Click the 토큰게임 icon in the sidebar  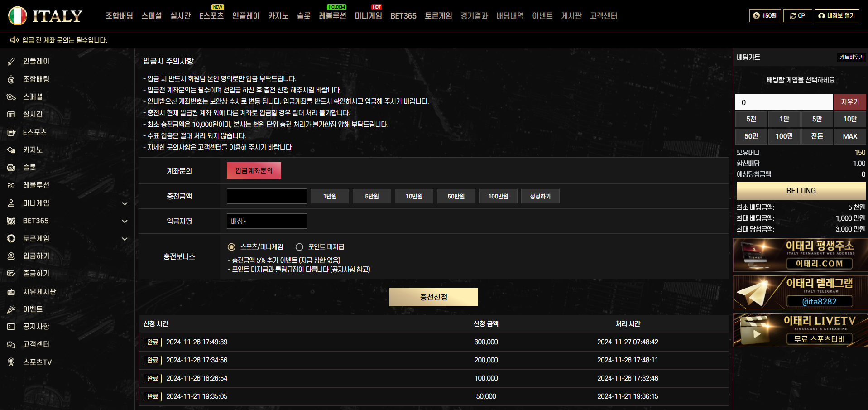[x=11, y=238]
